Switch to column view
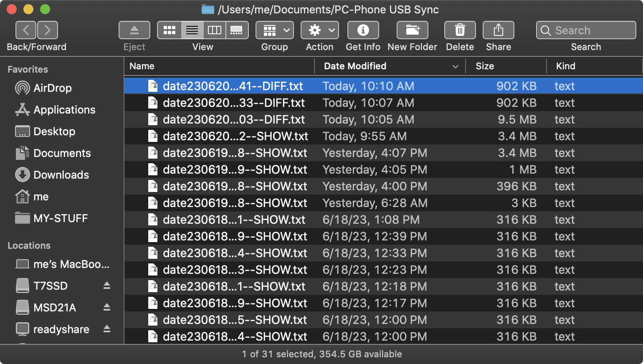The width and height of the screenshot is (643, 364). pos(215,30)
